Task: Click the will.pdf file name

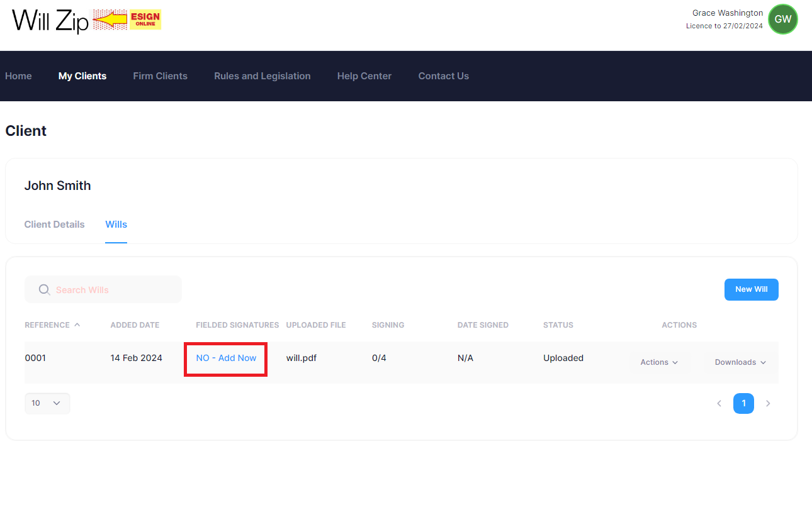Action: [302, 358]
